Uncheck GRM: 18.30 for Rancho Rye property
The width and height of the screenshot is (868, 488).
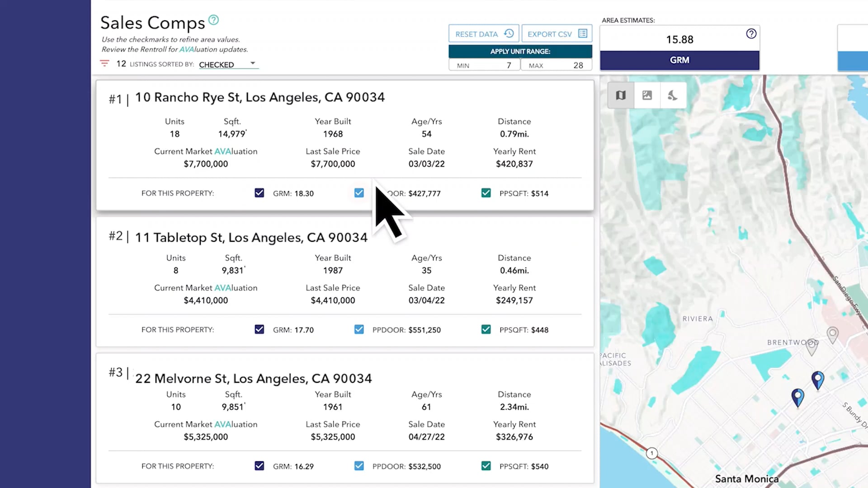pyautogui.click(x=259, y=193)
